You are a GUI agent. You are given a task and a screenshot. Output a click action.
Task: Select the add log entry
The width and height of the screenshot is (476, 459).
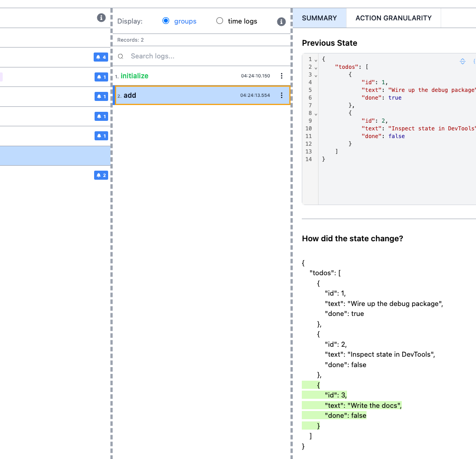201,96
